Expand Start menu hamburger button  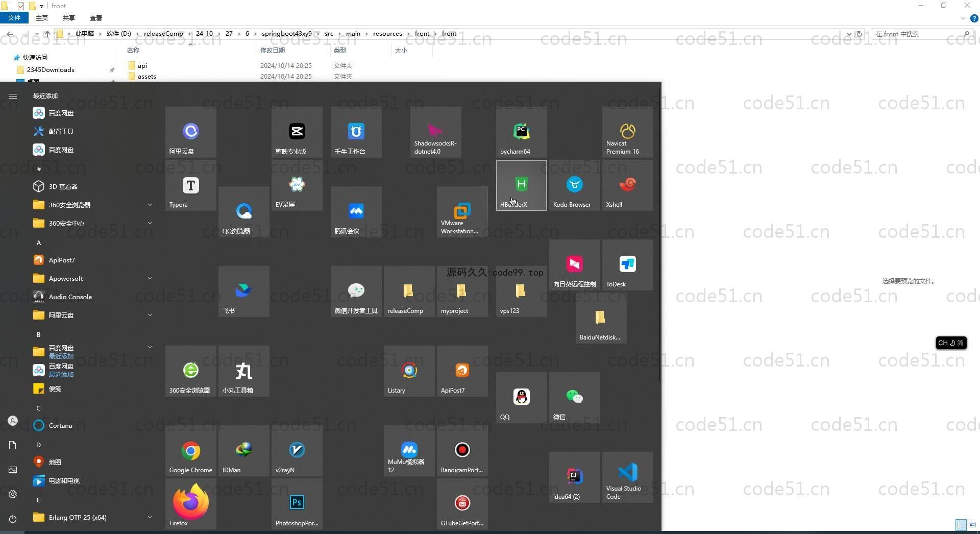13,96
